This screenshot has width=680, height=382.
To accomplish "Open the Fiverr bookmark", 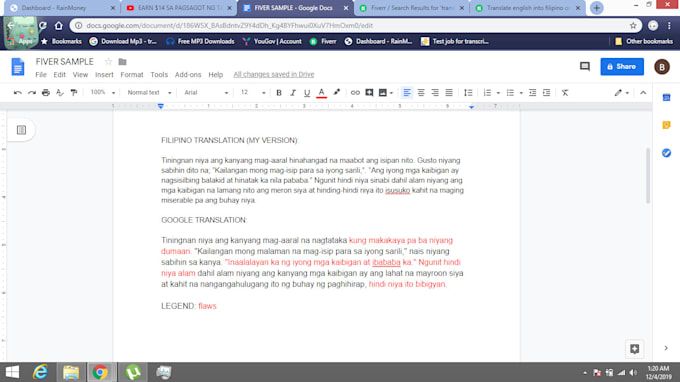I will pyautogui.click(x=323, y=41).
